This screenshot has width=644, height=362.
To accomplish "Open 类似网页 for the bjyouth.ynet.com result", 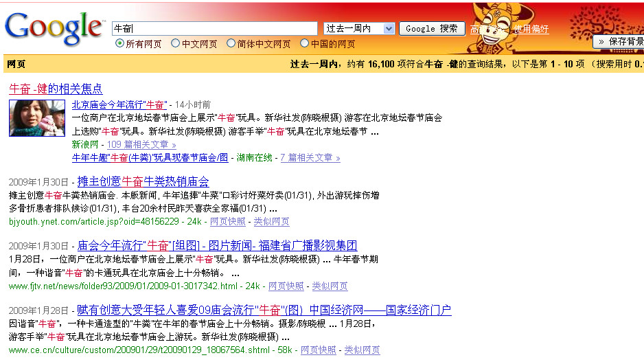I will tap(271, 222).
